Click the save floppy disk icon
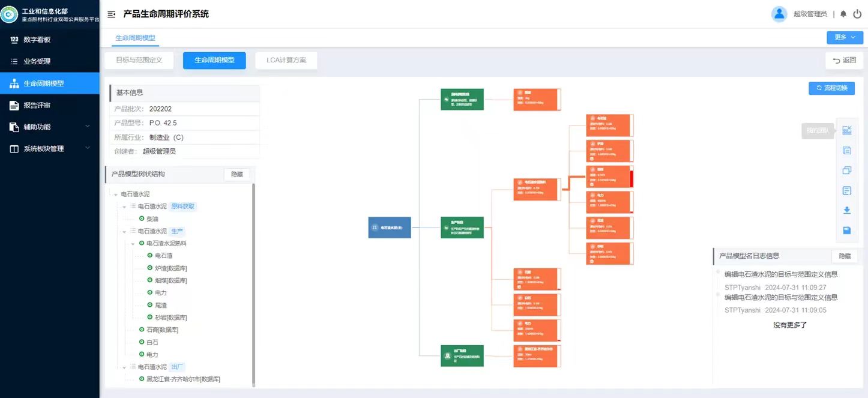This screenshot has width=868, height=398. [847, 231]
